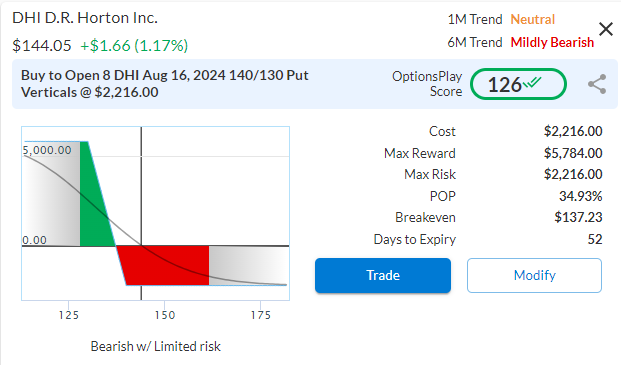
Task: Click the POP value 34.93%
Action: click(x=581, y=196)
